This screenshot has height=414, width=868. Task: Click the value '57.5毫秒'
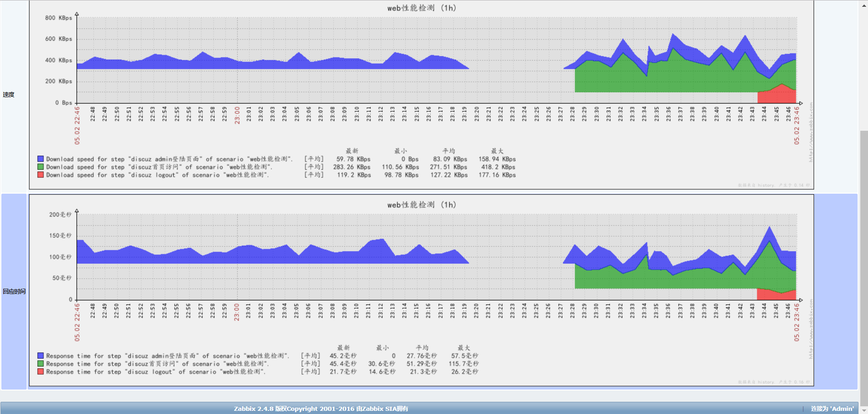click(465, 356)
